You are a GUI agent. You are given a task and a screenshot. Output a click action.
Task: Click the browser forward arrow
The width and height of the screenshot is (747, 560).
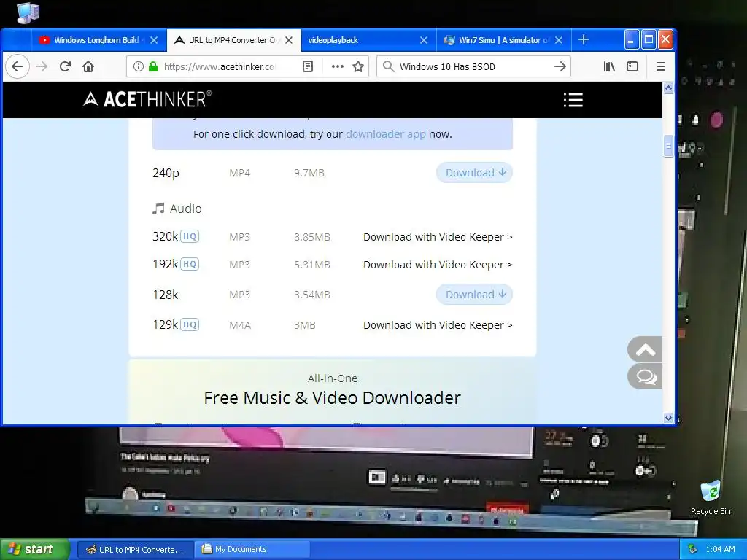point(42,66)
